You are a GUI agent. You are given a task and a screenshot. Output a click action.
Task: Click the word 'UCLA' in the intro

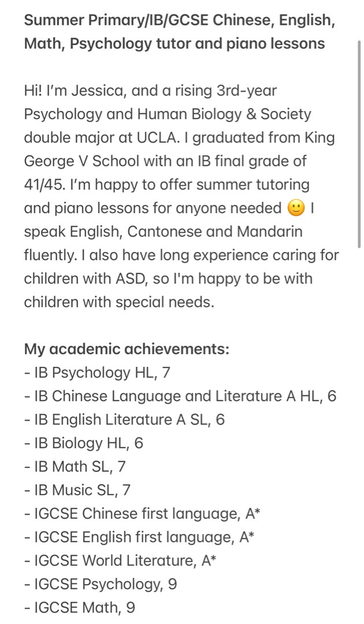click(x=158, y=138)
